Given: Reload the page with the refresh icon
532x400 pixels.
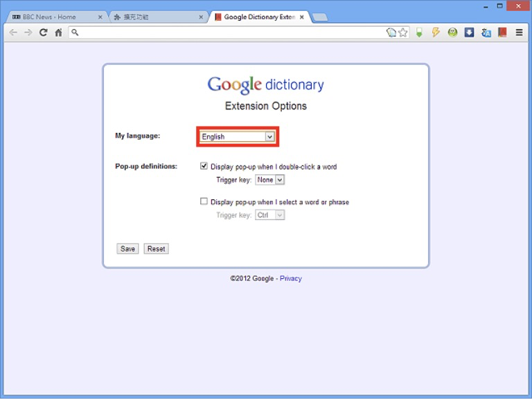Looking at the screenshot, I should 43,33.
